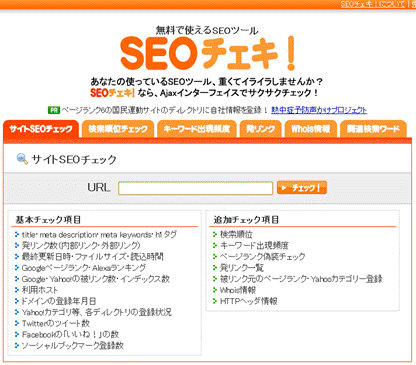416x365 pixels.
Task: Switch to the 検索順位チェック tab
Action: [x=118, y=129]
